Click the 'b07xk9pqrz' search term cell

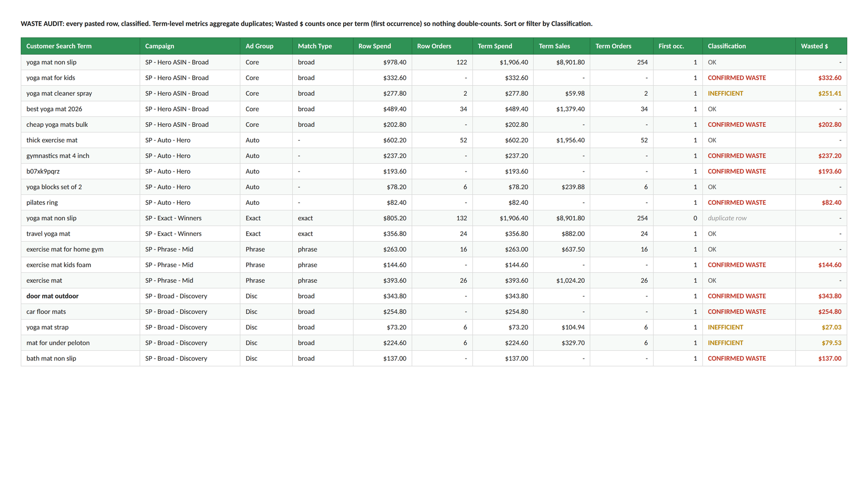pos(80,171)
